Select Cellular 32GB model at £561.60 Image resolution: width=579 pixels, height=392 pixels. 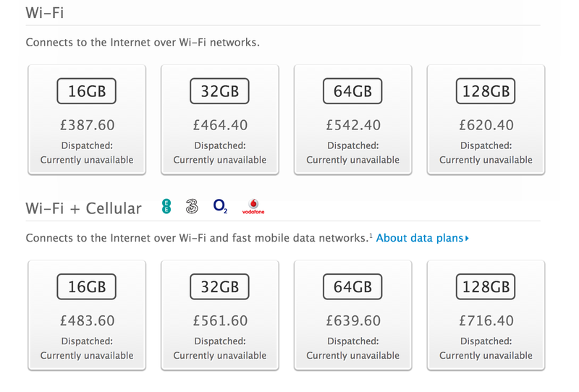pos(220,315)
